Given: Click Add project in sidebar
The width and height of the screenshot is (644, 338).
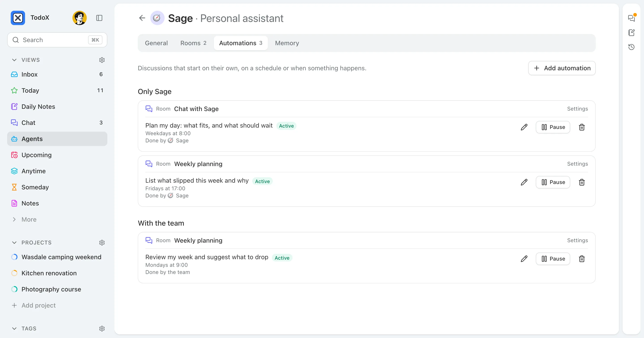Looking at the screenshot, I should coord(57,306).
